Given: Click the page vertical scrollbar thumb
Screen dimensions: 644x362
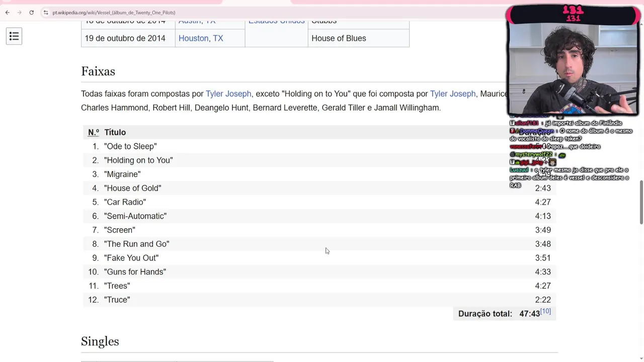Looking at the screenshot, I should tap(641, 202).
